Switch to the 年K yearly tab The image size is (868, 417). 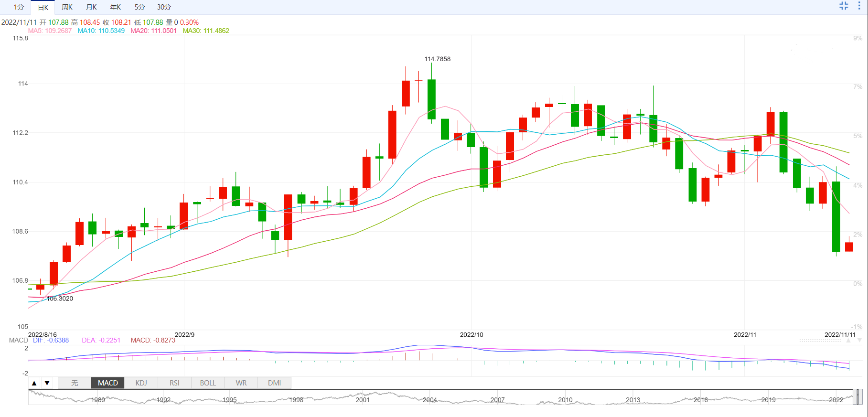pos(115,7)
